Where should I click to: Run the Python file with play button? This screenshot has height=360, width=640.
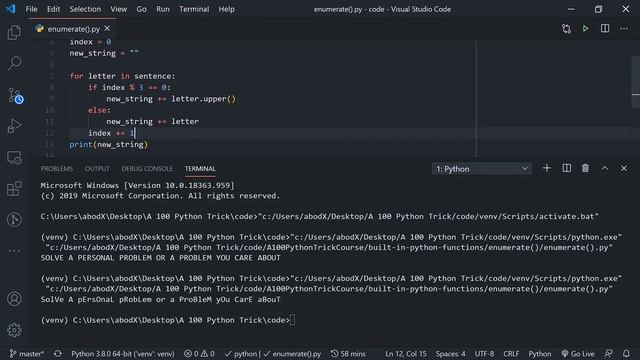(x=585, y=29)
